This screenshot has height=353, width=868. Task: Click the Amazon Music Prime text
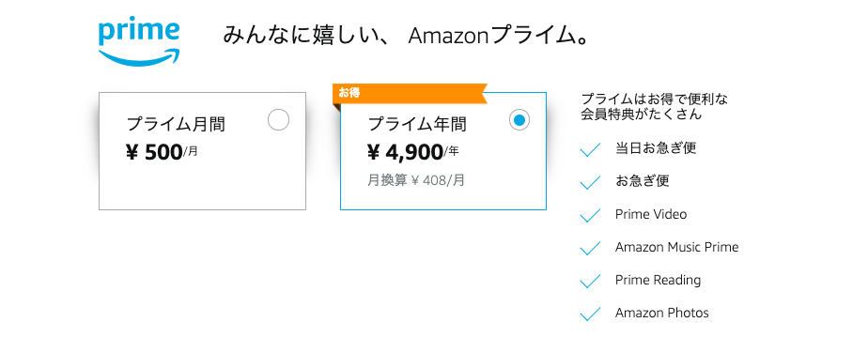[677, 247]
